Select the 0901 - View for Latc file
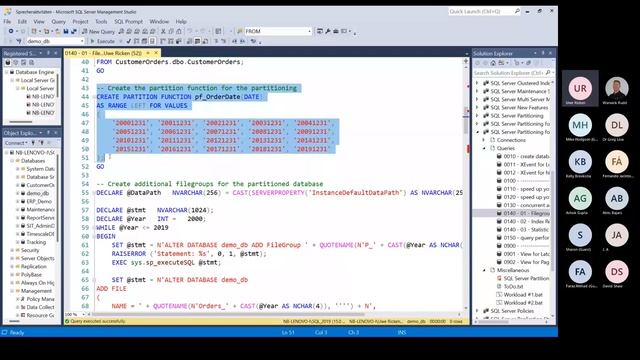This screenshot has height=360, width=640. [523, 254]
